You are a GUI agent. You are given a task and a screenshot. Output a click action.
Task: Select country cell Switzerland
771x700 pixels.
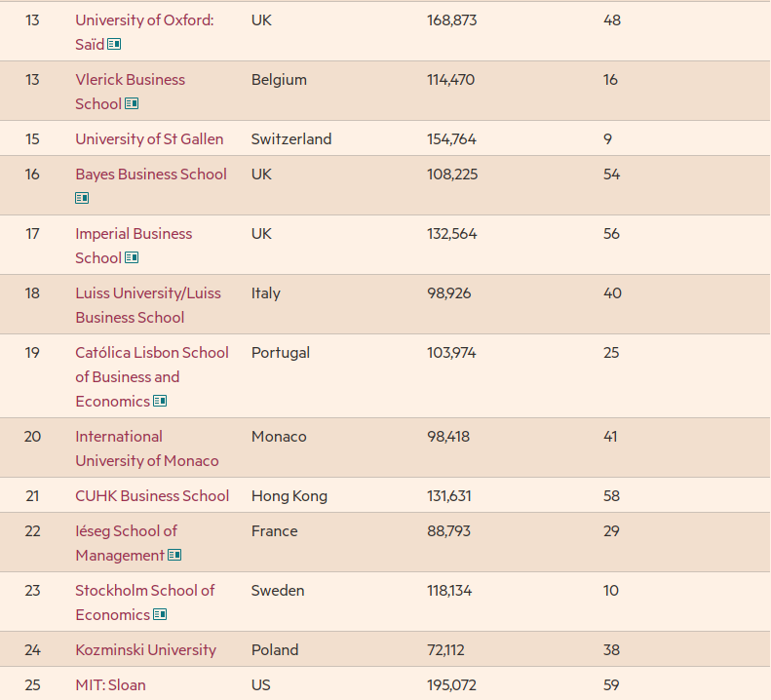tap(291, 139)
